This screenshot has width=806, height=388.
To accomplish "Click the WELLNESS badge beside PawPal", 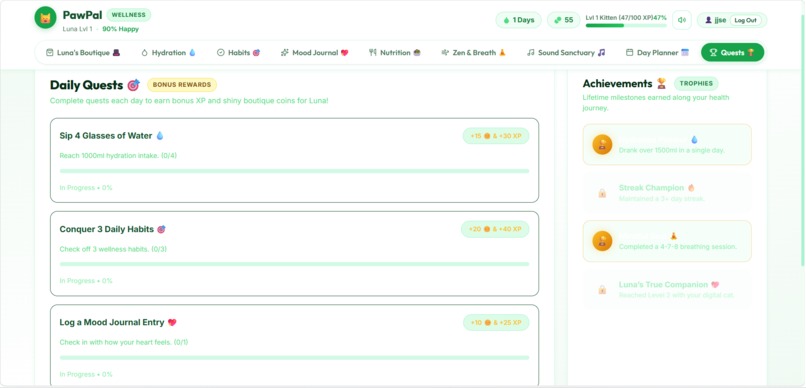I will point(129,15).
